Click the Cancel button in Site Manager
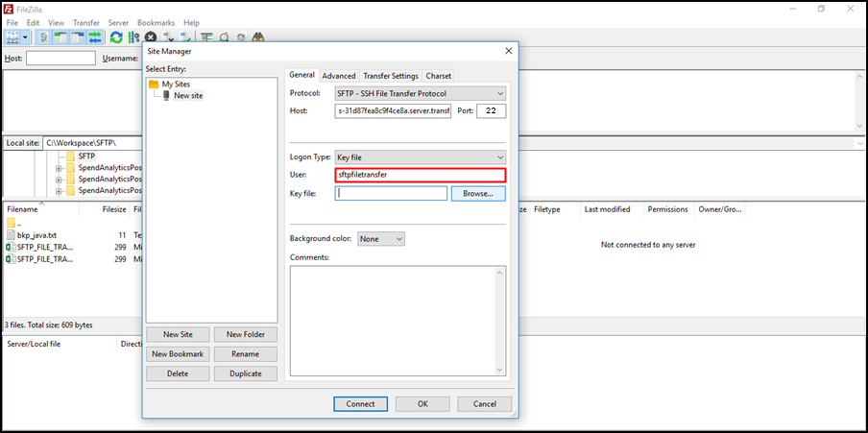This screenshot has width=868, height=433. point(485,403)
